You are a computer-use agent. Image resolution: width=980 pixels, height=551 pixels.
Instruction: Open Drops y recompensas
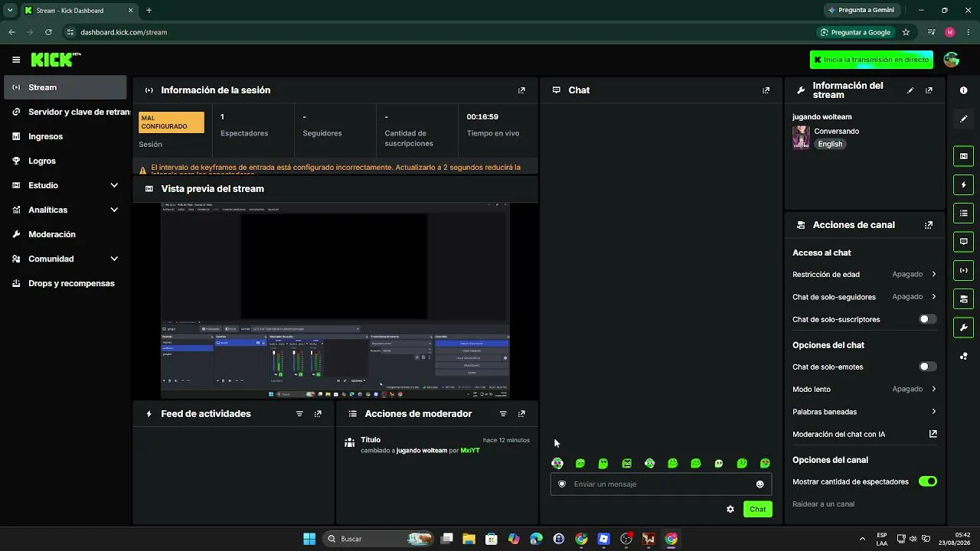coord(65,283)
